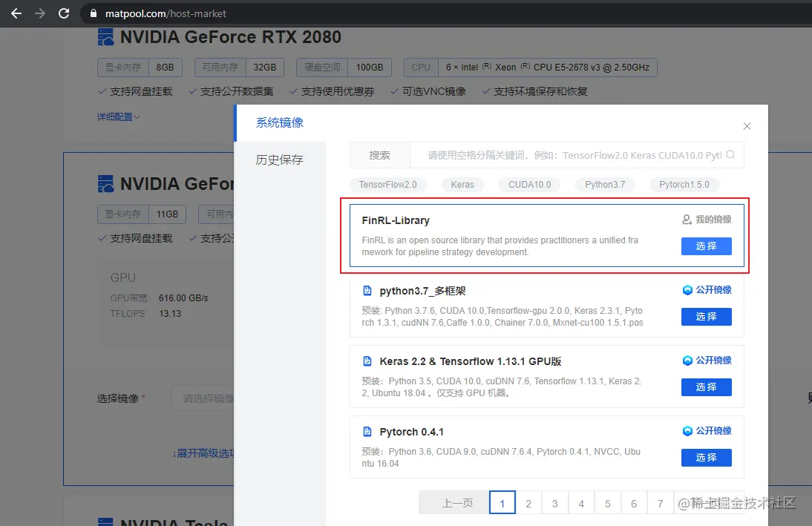Go to pagination page 6
The image size is (812, 526).
tap(634, 503)
